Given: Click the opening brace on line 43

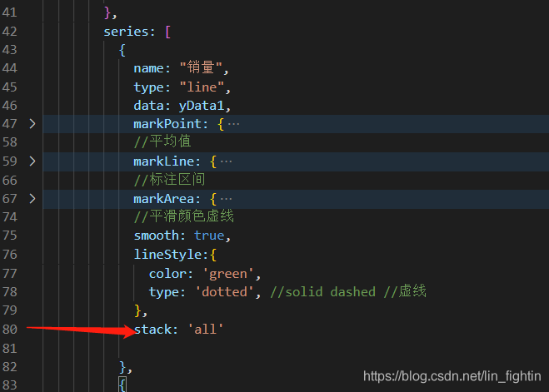Looking at the screenshot, I should pyautogui.click(x=122, y=50).
